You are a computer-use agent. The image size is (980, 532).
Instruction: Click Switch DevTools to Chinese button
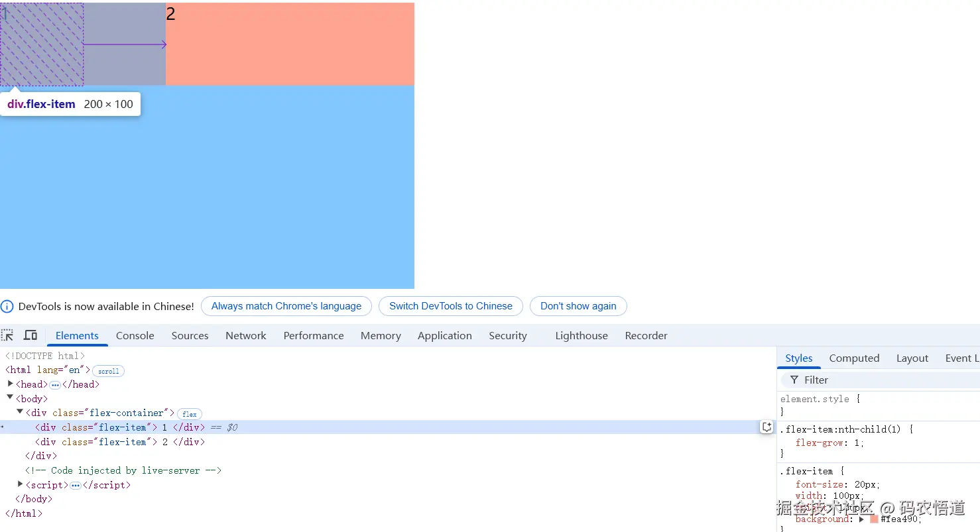click(451, 306)
